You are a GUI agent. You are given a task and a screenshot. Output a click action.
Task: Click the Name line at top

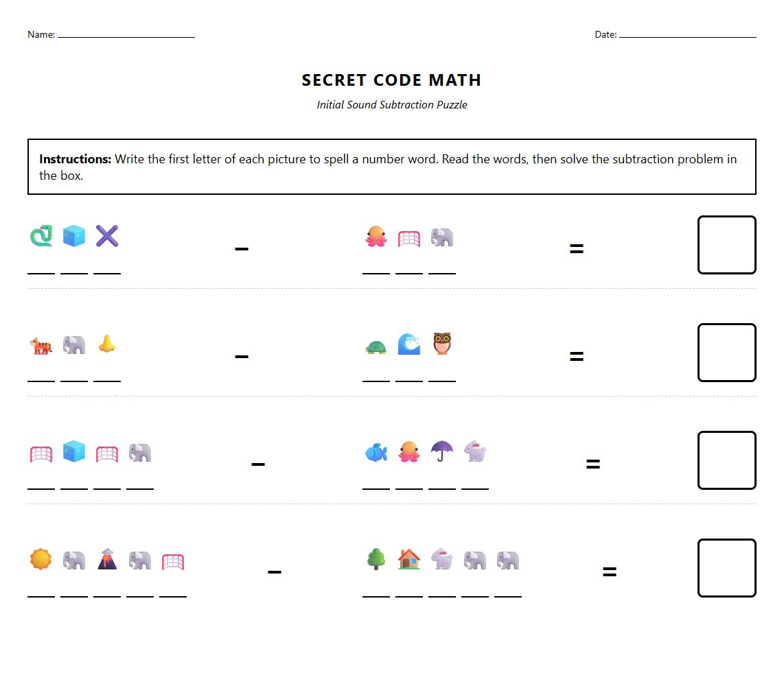pos(126,34)
